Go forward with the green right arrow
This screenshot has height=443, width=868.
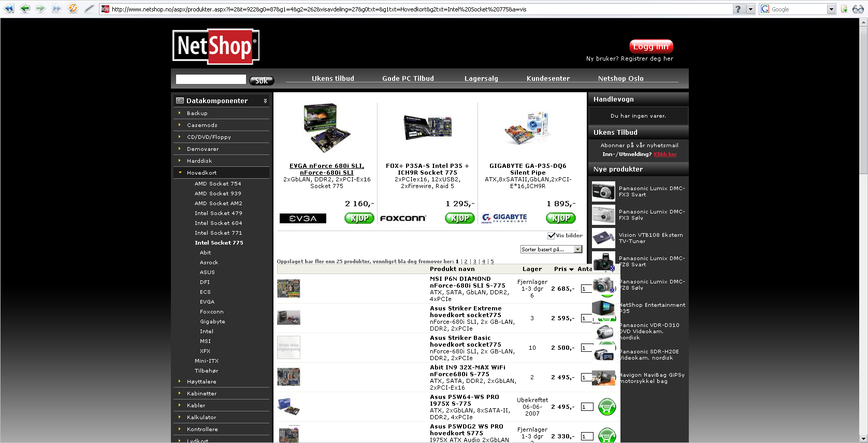(40, 9)
